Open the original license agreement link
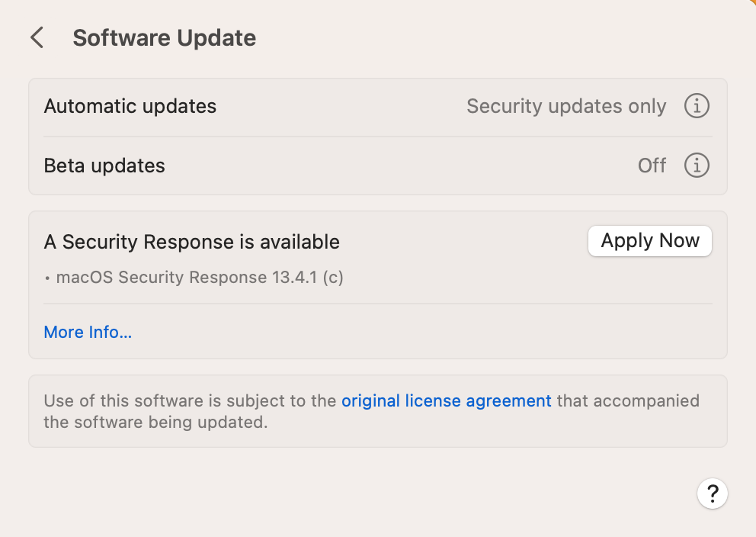756x537 pixels. point(447,400)
